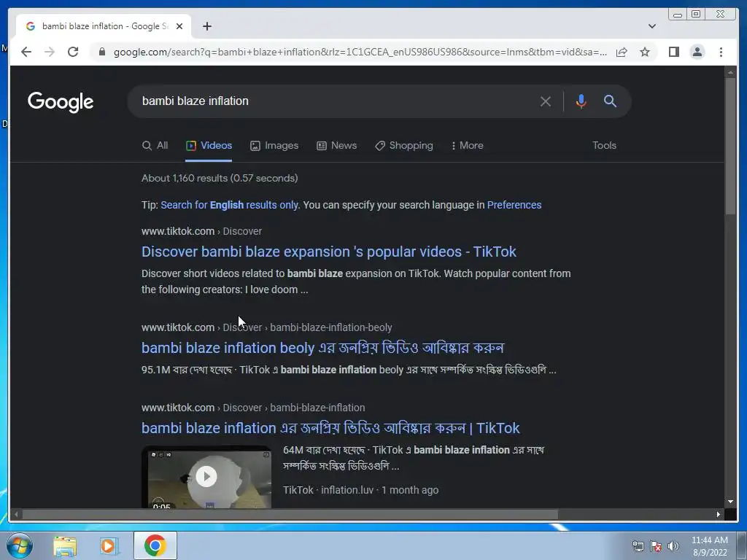Close the bambi blaze inflation tab
This screenshot has width=747, height=560.
click(179, 26)
